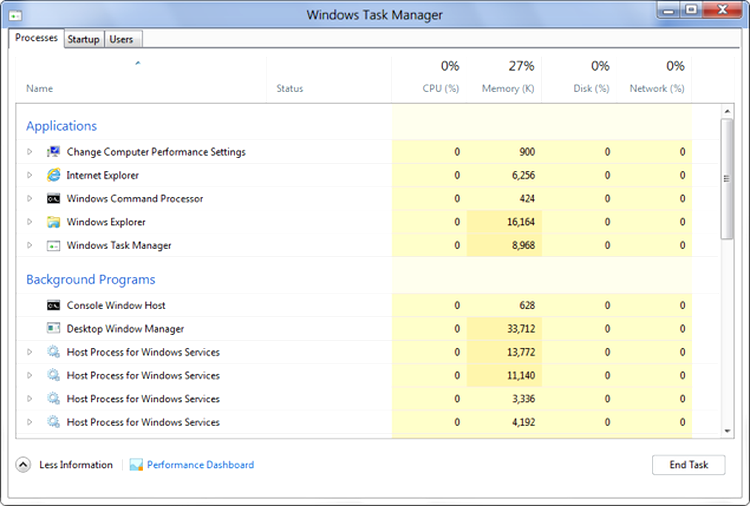Screen dimensions: 750x506
Task: Click gear icon of Host Process row with 13,772
Action: [x=53, y=352]
